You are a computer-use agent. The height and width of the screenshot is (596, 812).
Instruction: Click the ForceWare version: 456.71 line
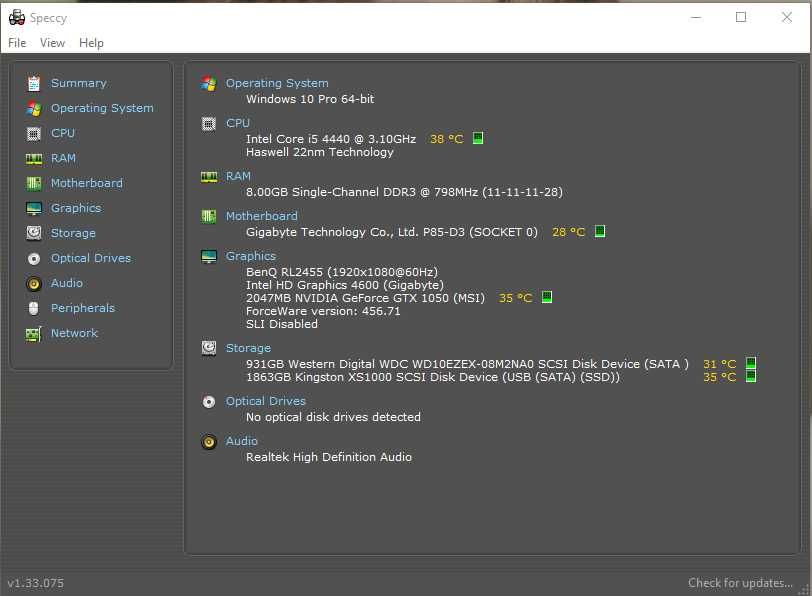(x=323, y=311)
